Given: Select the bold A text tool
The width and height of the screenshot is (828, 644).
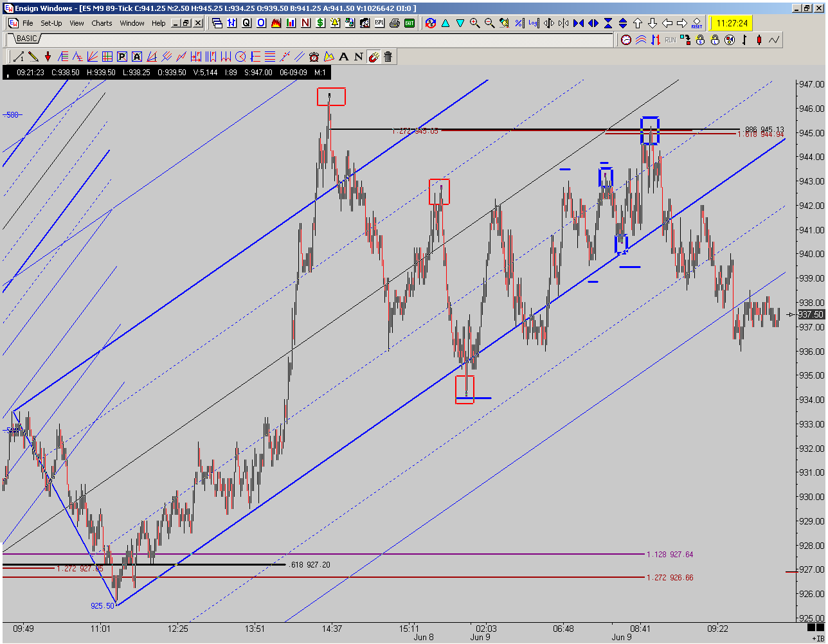Looking at the screenshot, I should pos(344,57).
